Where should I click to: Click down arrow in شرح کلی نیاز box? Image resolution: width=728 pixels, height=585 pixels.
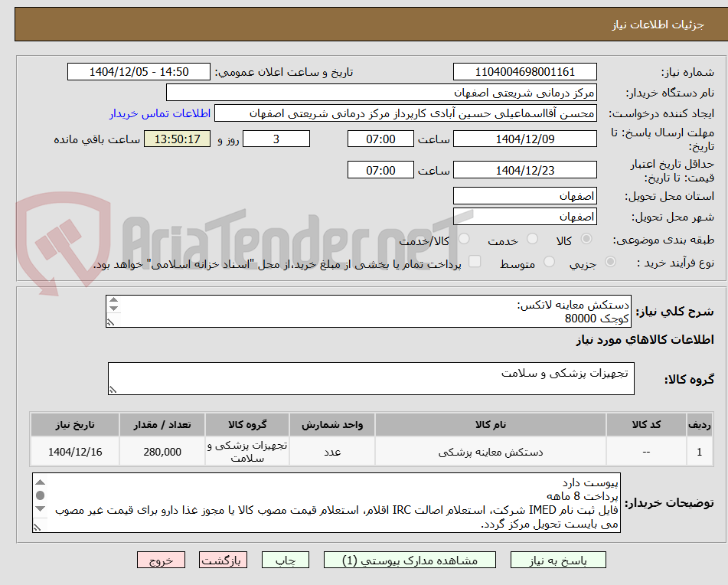(x=114, y=309)
